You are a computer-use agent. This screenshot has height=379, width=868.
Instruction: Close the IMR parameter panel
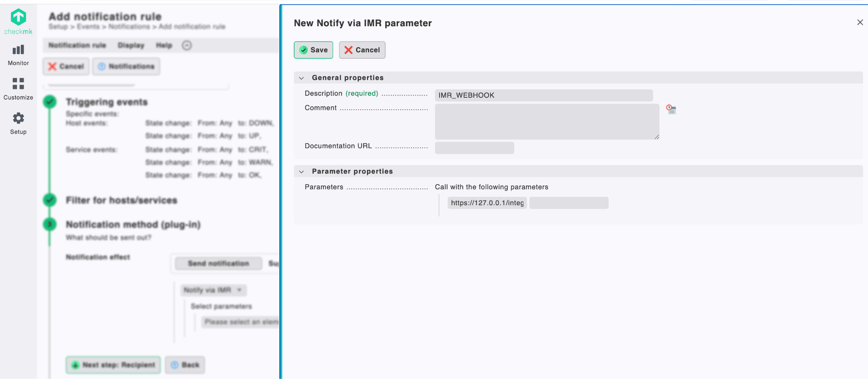click(x=860, y=22)
